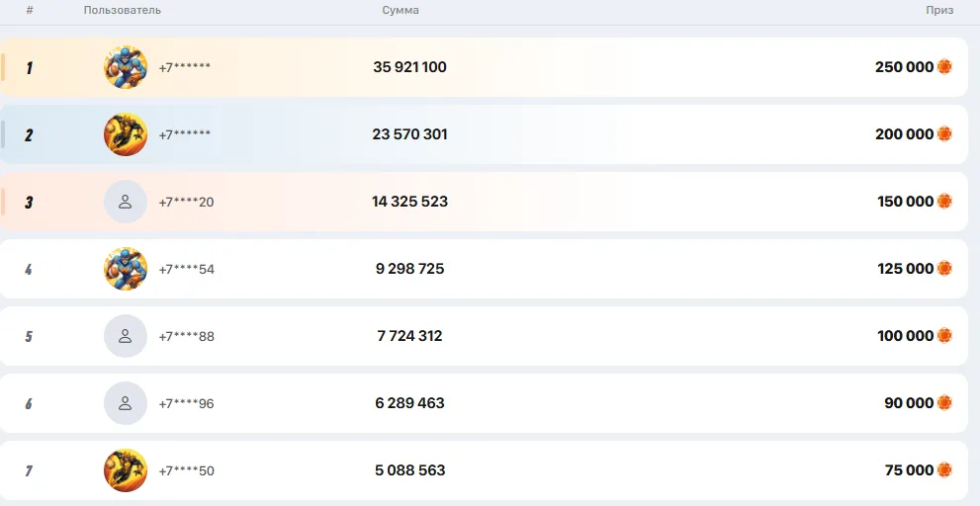Click the default profile icon of +7****20
The width and height of the screenshot is (980, 506).
126,202
